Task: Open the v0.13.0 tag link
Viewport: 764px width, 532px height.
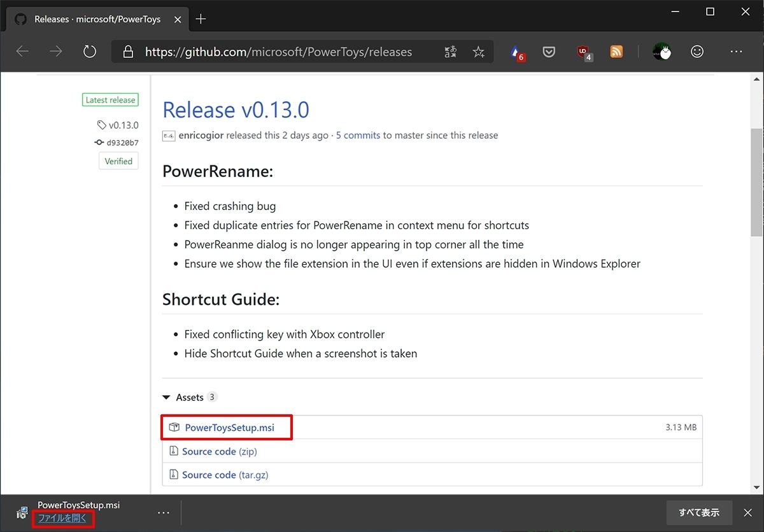Action: click(x=118, y=125)
